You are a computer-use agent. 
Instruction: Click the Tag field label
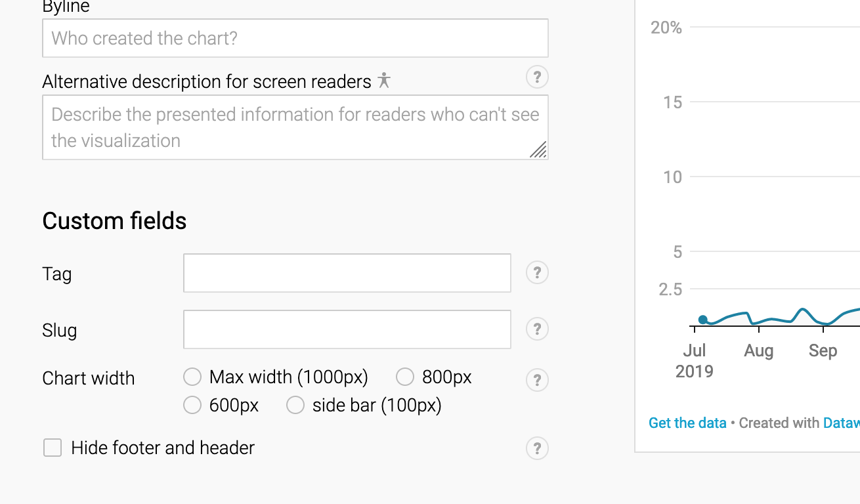coord(57,274)
